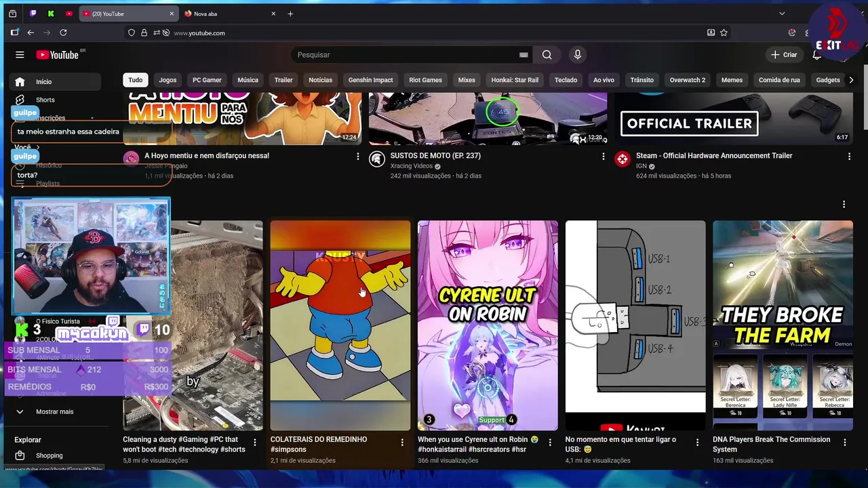Screen dimensions: 868x488
Task: Open Cleaning a dusty PC short title
Action: coord(184,444)
